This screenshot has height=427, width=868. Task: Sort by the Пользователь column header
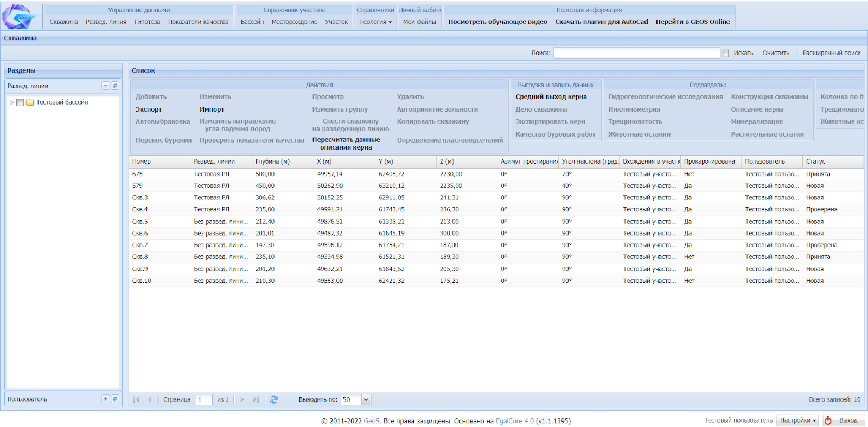(x=772, y=161)
